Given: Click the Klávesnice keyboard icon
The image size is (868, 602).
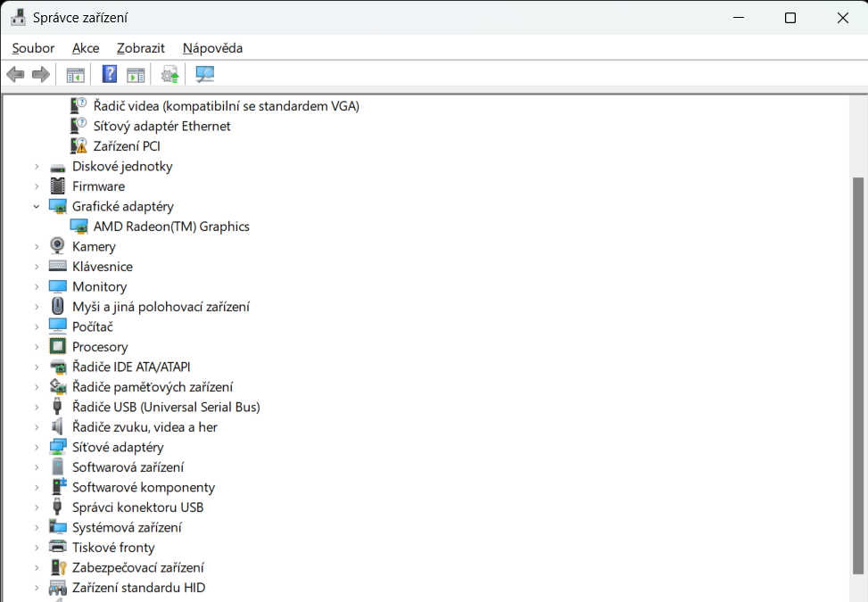Looking at the screenshot, I should pos(58,266).
